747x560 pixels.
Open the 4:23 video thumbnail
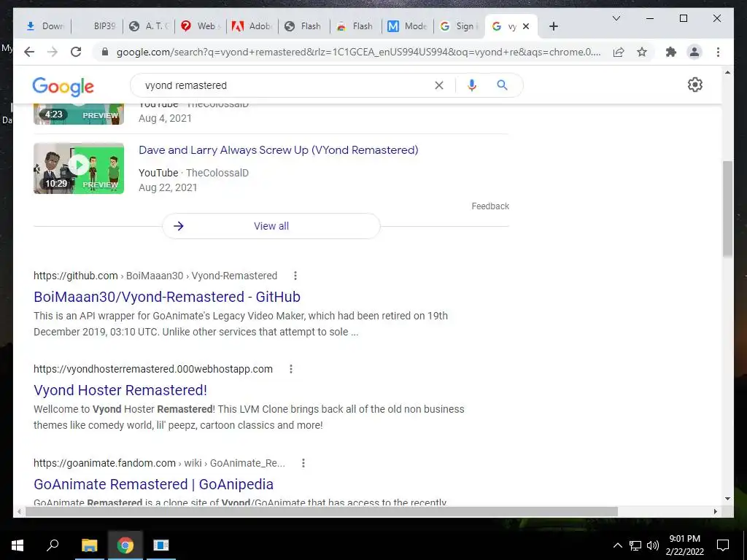79,114
